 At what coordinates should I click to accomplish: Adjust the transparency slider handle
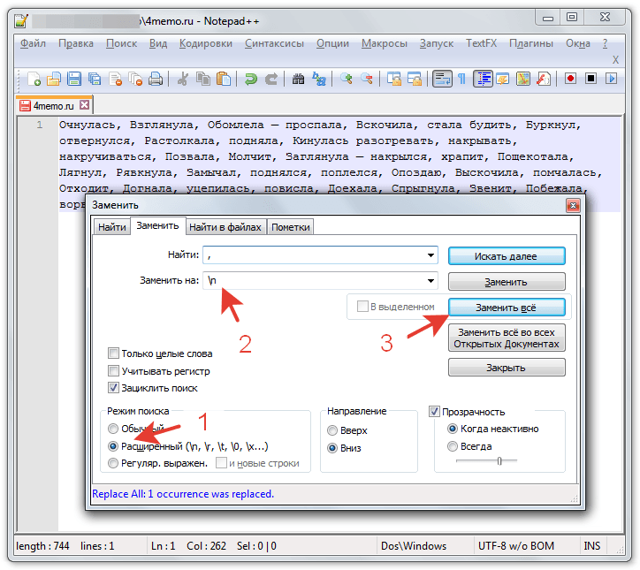499,461
